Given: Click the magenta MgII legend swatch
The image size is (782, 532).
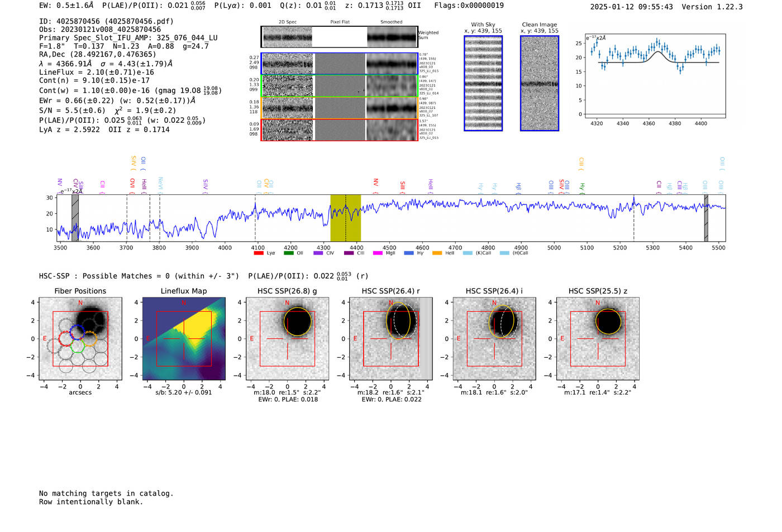Looking at the screenshot, I should (378, 253).
